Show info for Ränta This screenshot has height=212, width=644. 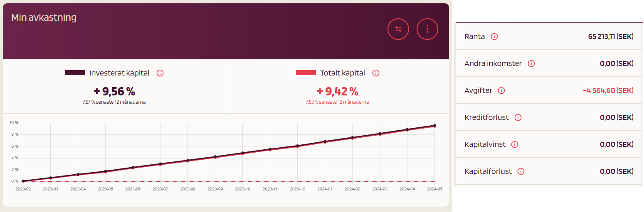click(494, 37)
